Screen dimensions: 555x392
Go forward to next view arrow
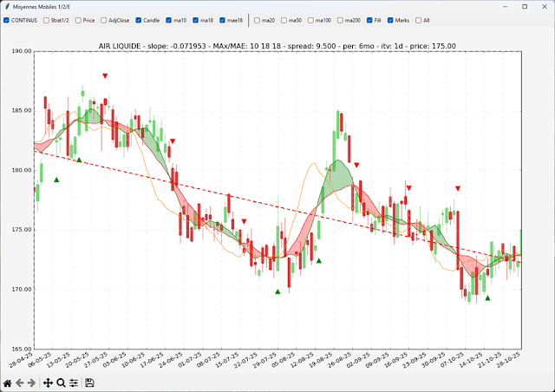click(33, 382)
